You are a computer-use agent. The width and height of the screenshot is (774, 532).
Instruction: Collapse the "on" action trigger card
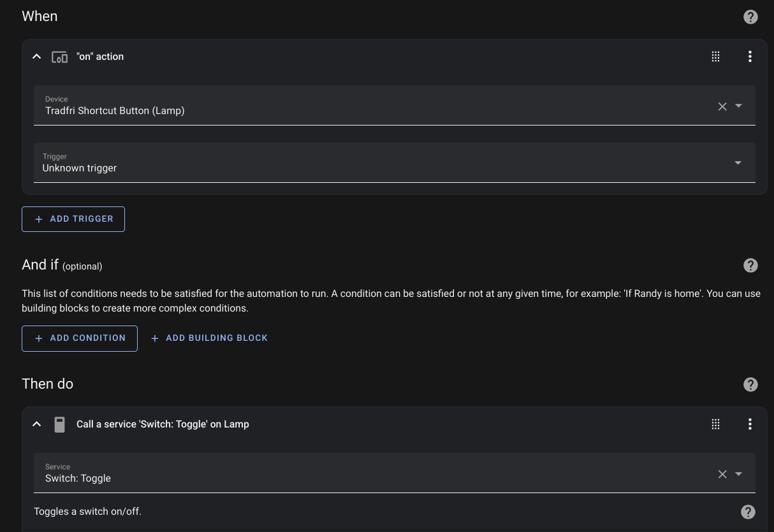36,56
